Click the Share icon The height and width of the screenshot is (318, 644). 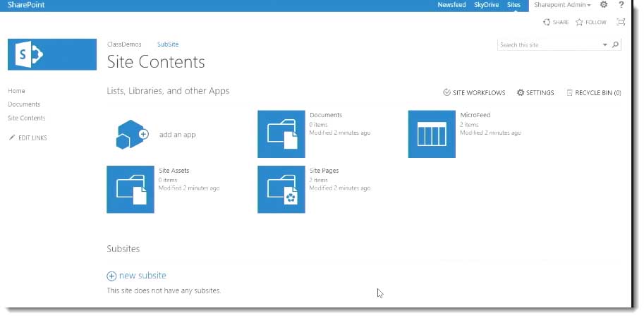point(547,22)
